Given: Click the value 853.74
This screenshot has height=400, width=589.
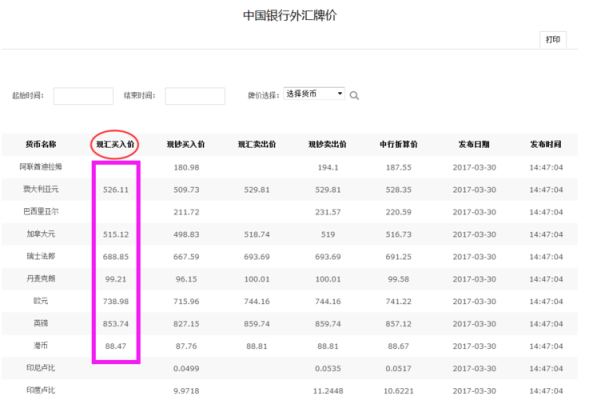Looking at the screenshot, I should (116, 324).
